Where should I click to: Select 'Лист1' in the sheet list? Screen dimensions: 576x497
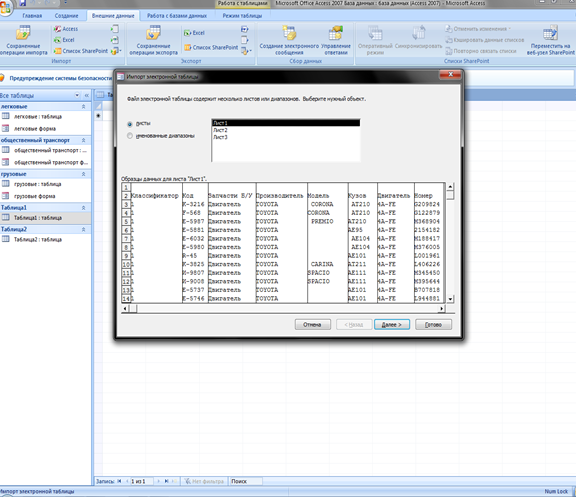click(x=285, y=123)
